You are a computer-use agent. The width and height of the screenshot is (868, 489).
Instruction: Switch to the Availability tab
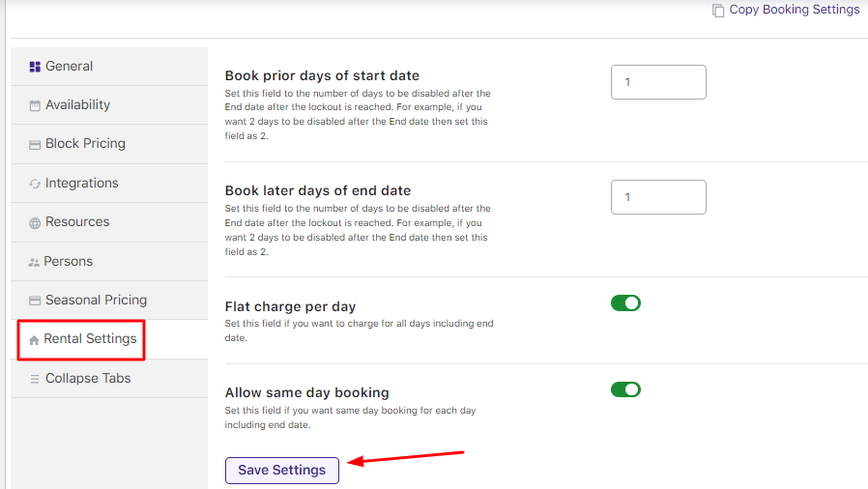109,105
